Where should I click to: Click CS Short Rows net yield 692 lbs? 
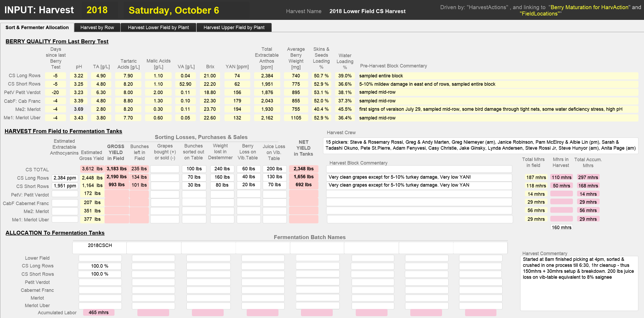click(x=304, y=185)
